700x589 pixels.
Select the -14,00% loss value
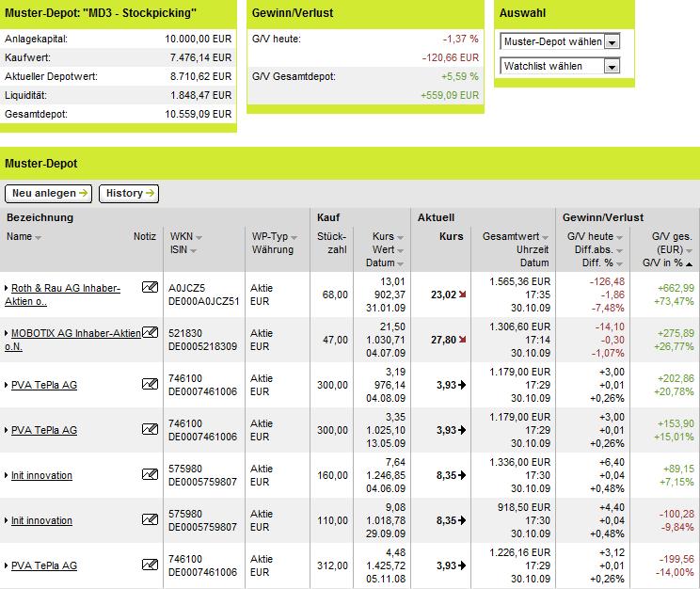pyautogui.click(x=675, y=572)
